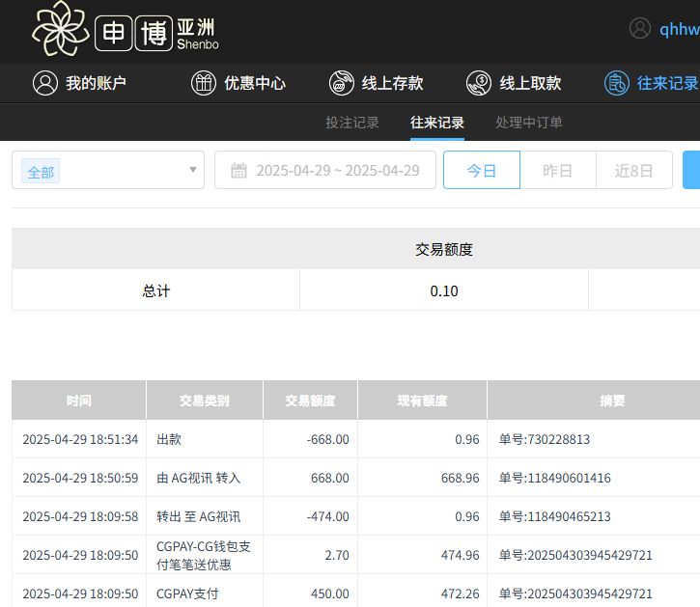Select the 近8日 date filter
This screenshot has width=700, height=607.
click(633, 171)
